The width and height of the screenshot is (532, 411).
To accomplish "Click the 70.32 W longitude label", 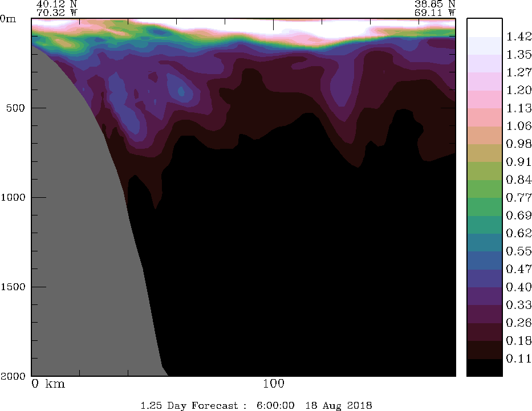I will (x=56, y=13).
